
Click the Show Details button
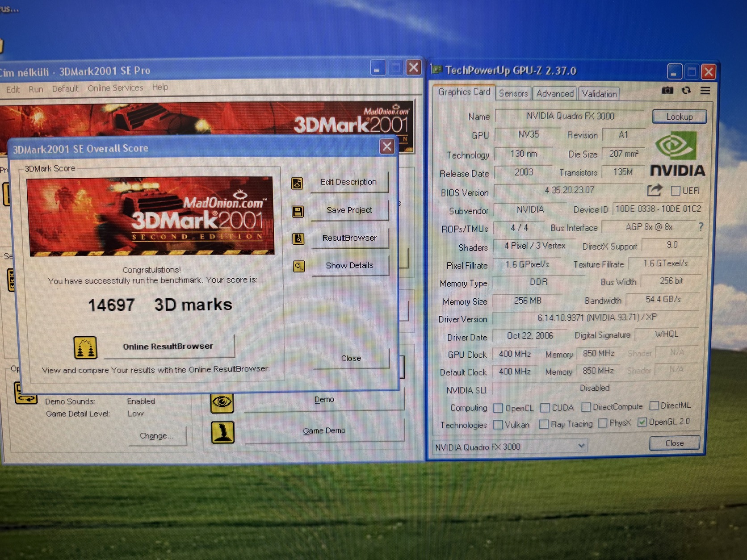(x=350, y=266)
